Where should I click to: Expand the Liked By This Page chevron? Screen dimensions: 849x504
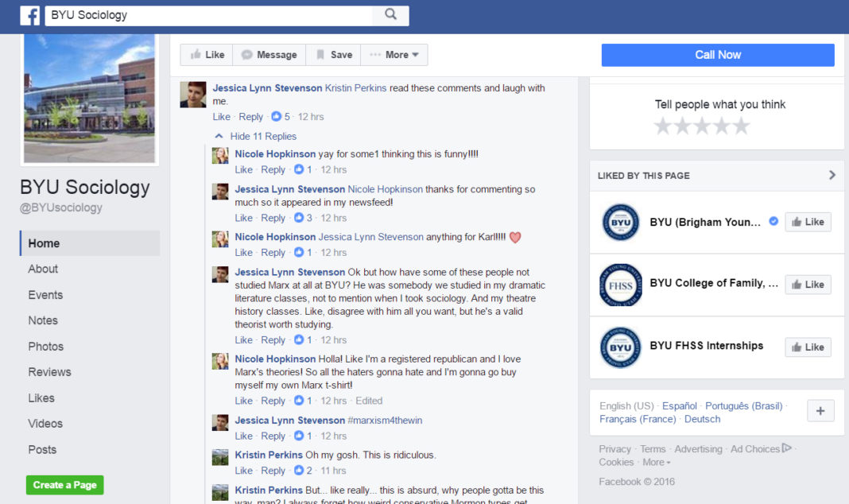coord(832,175)
